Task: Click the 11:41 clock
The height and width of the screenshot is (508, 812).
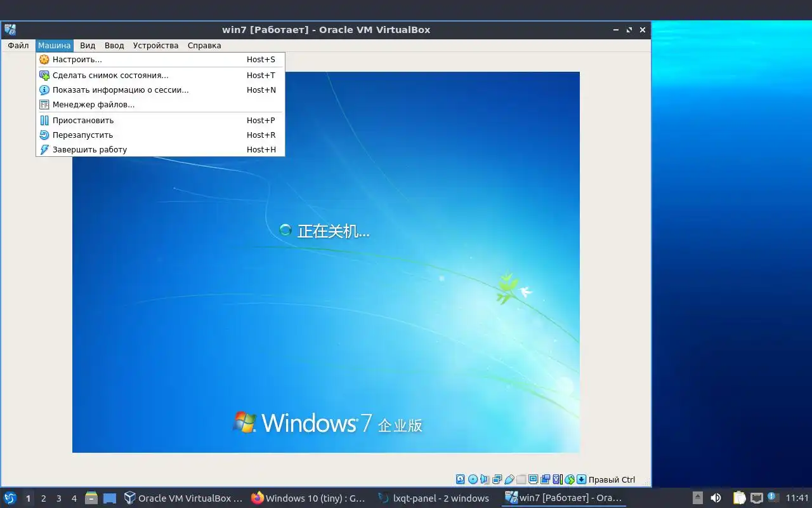Action: point(797,498)
